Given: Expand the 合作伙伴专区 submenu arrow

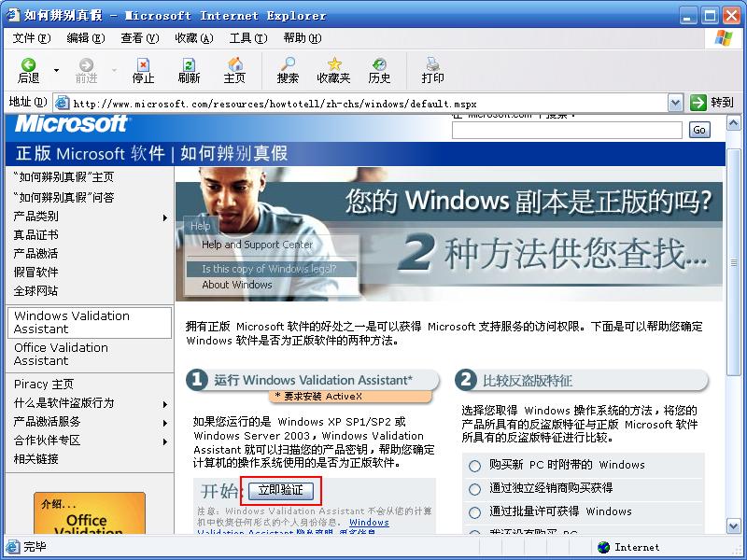Looking at the screenshot, I should pyautogui.click(x=165, y=441).
